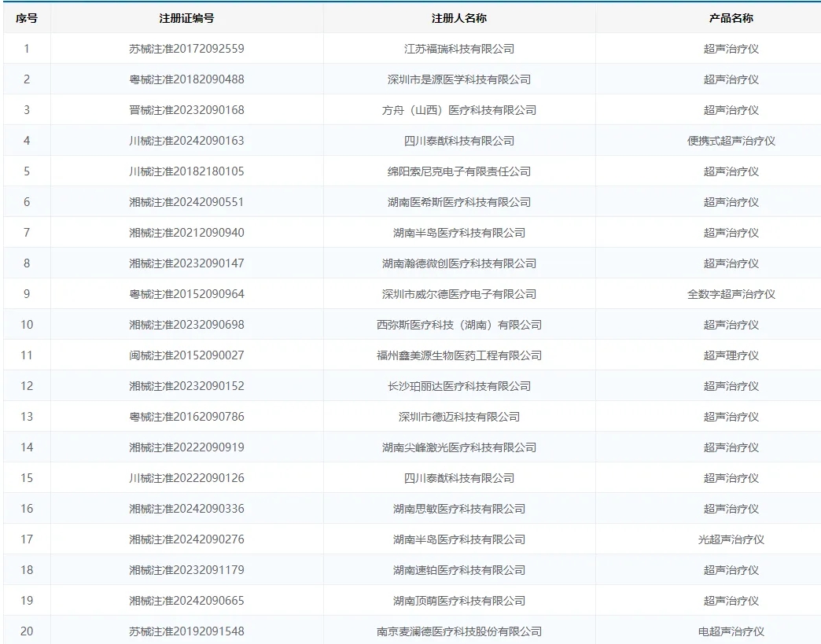Viewport: 821px width, 644px height.
Task: Click registrant 江苏福瑞科技有限公司
Action: pos(459,49)
